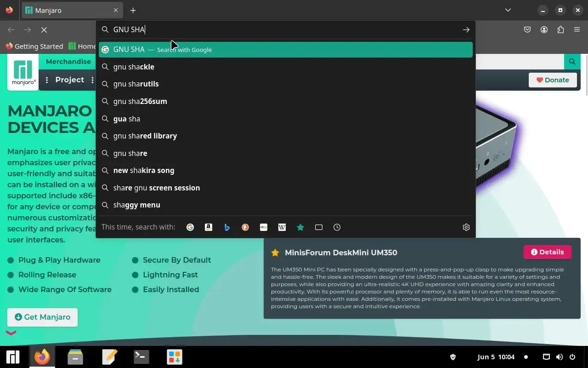Select the 'share gnu screen session' suggestion

click(286, 188)
